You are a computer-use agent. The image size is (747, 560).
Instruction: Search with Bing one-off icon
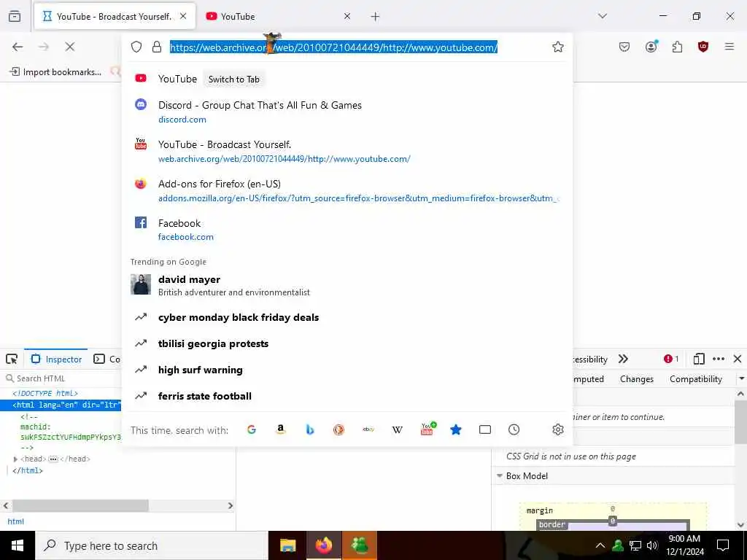309,429
